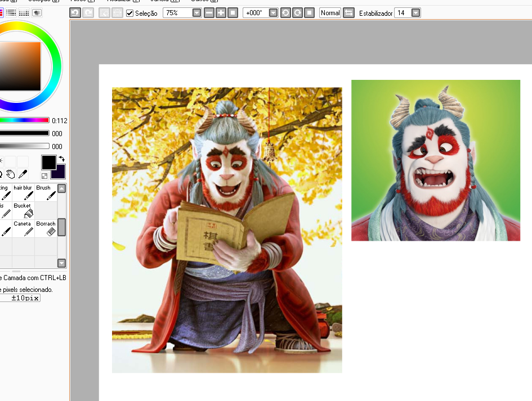Click the zoom out minus button
This screenshot has height=401, width=532.
pyautogui.click(x=209, y=12)
